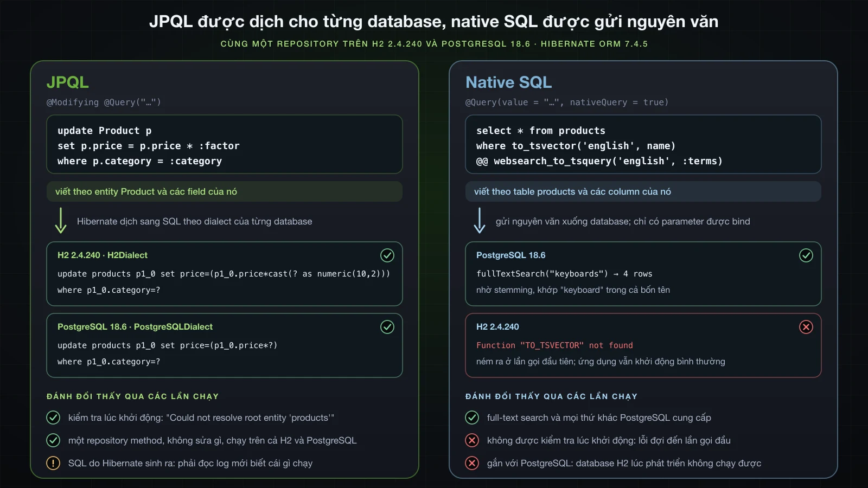
Task: Click the native card title 'PostgreSQL 18.6'
Action: [x=511, y=255]
